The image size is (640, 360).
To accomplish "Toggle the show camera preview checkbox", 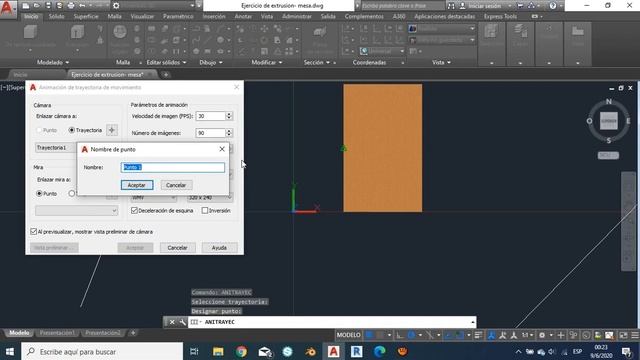I will click(x=33, y=231).
